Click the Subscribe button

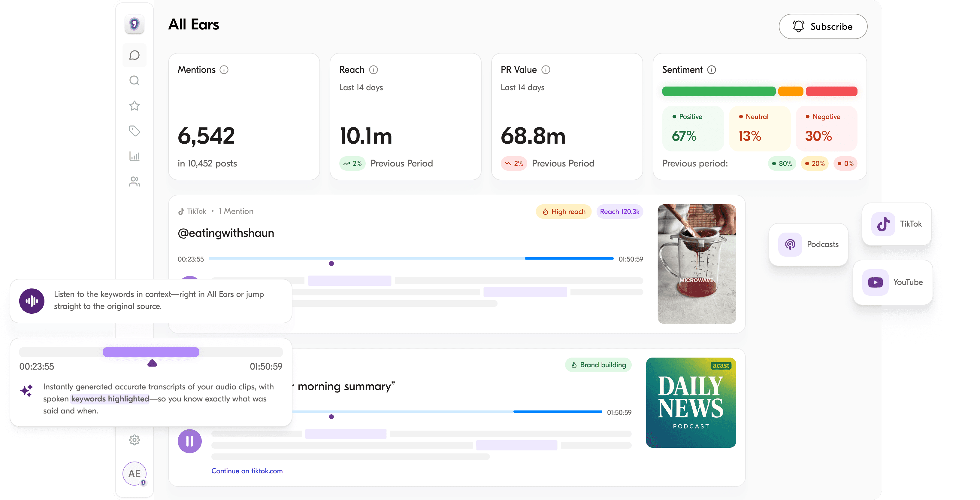tap(823, 27)
